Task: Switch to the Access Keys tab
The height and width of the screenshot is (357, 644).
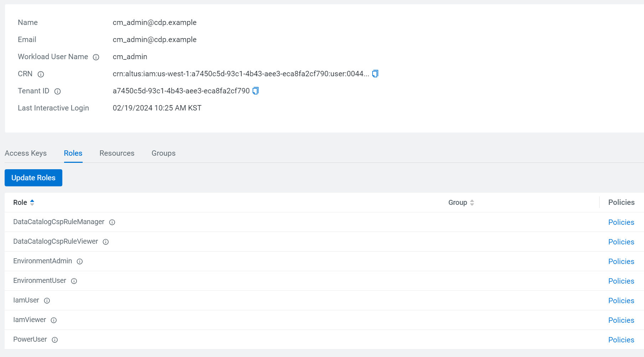Action: (26, 153)
